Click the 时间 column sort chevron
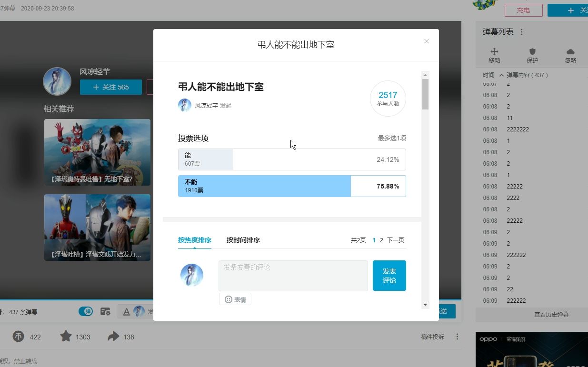 click(x=501, y=75)
